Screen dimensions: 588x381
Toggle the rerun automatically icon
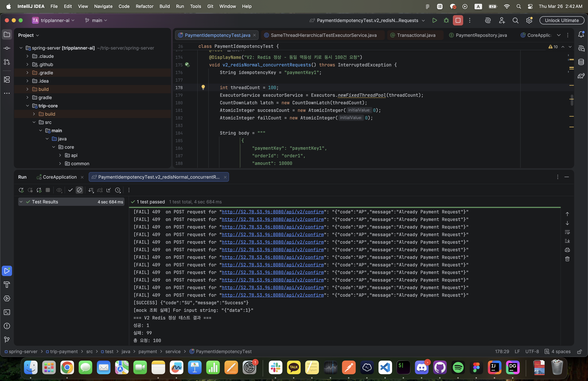click(x=39, y=190)
